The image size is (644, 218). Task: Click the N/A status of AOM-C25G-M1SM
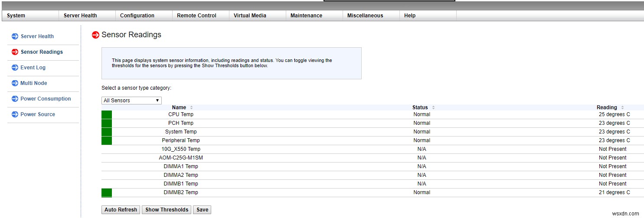coord(422,158)
